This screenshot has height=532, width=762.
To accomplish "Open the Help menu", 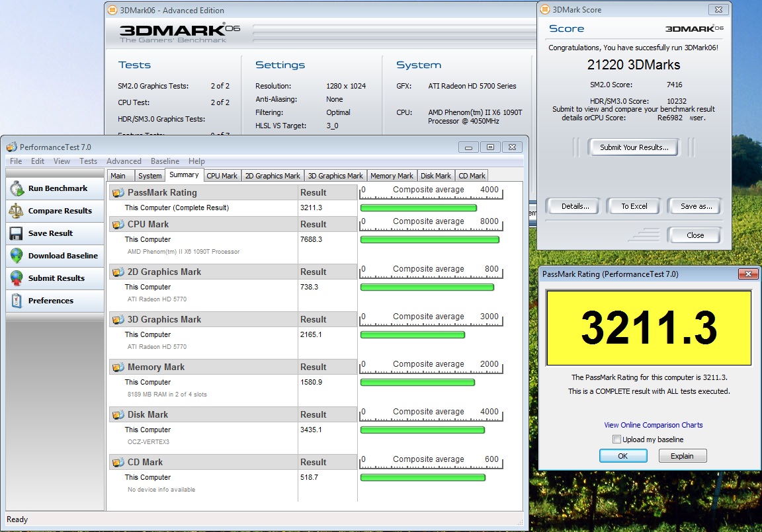I will click(x=196, y=161).
